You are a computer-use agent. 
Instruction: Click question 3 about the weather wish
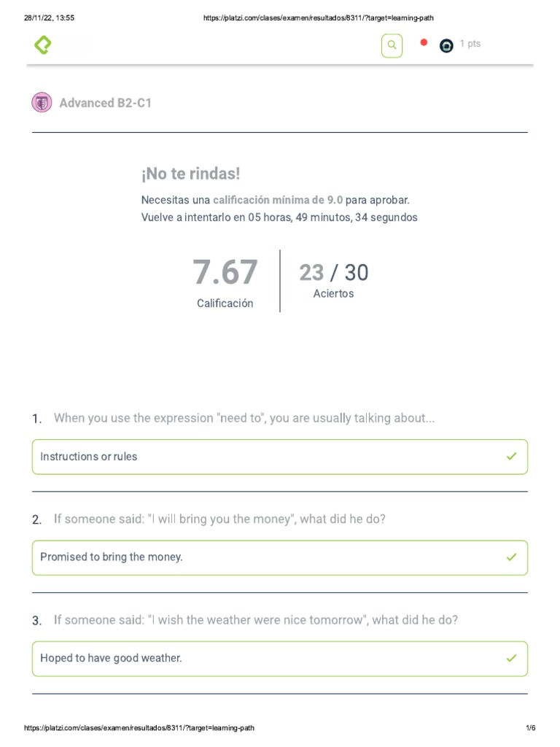[256, 620]
